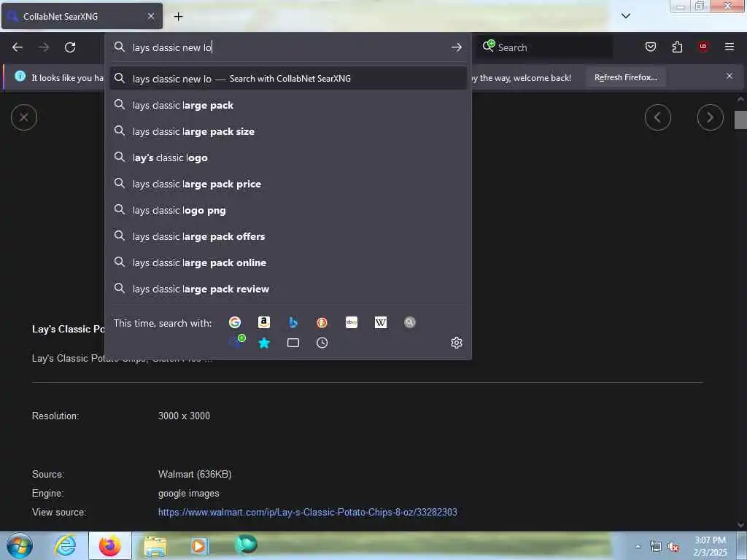Viewport: 747px width, 560px height.
Task: Open the Firefox hamburger application menu
Action: pos(729,47)
